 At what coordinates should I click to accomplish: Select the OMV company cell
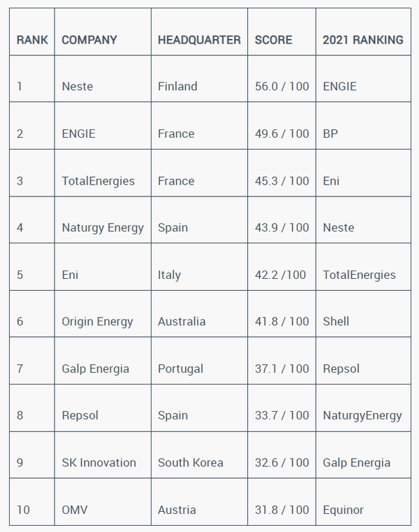click(75, 510)
